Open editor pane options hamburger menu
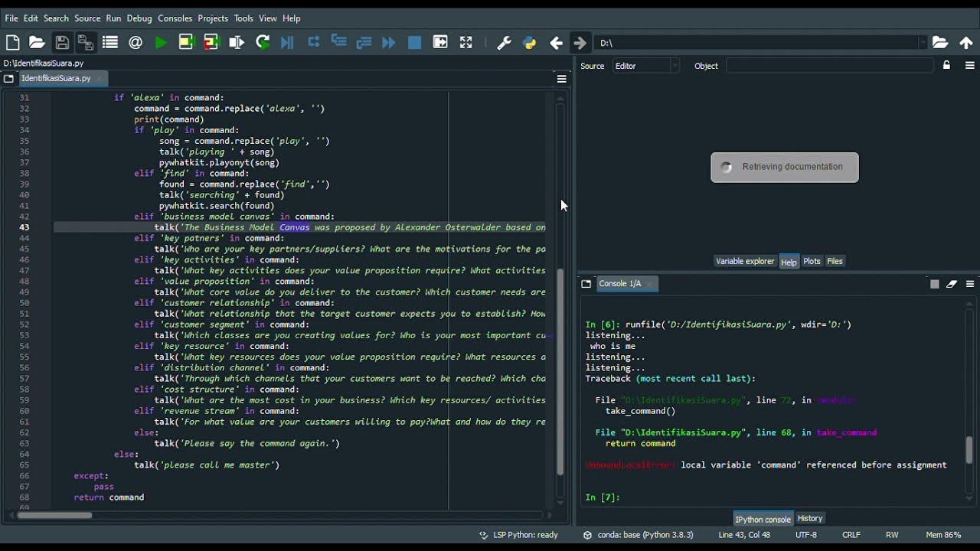The width and height of the screenshot is (980, 551). pyautogui.click(x=561, y=79)
